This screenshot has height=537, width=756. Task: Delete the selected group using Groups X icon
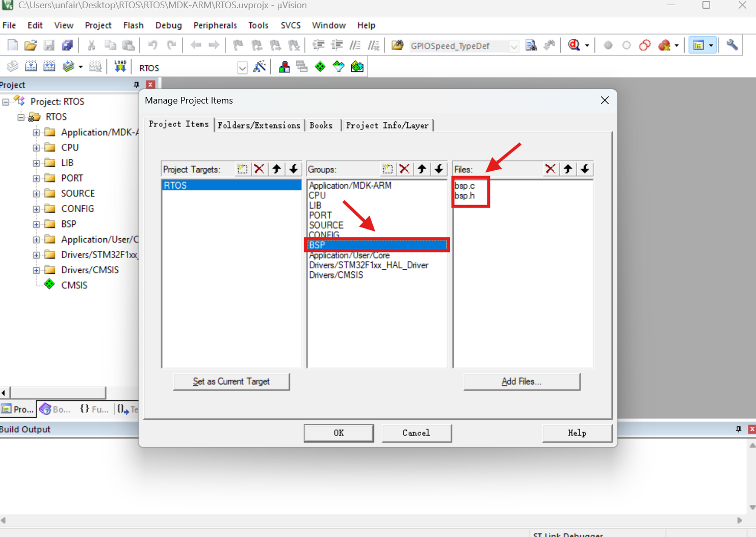[x=405, y=169]
